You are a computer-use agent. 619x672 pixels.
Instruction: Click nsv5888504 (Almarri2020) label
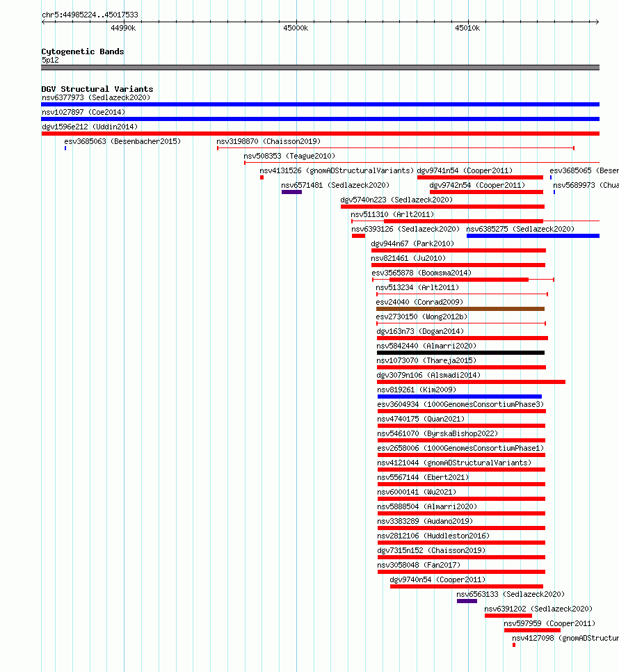(x=428, y=506)
